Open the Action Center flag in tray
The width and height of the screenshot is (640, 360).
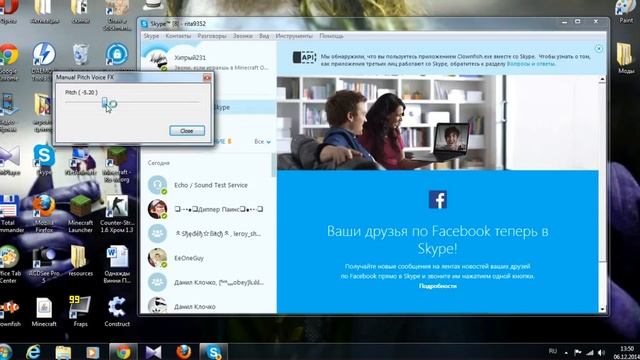click(x=578, y=352)
